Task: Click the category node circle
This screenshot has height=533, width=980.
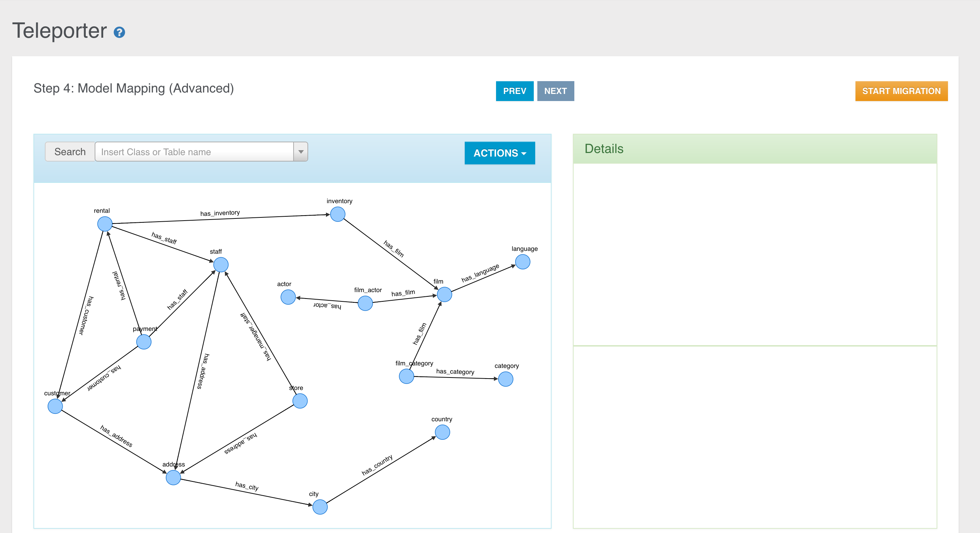Action: click(x=506, y=379)
